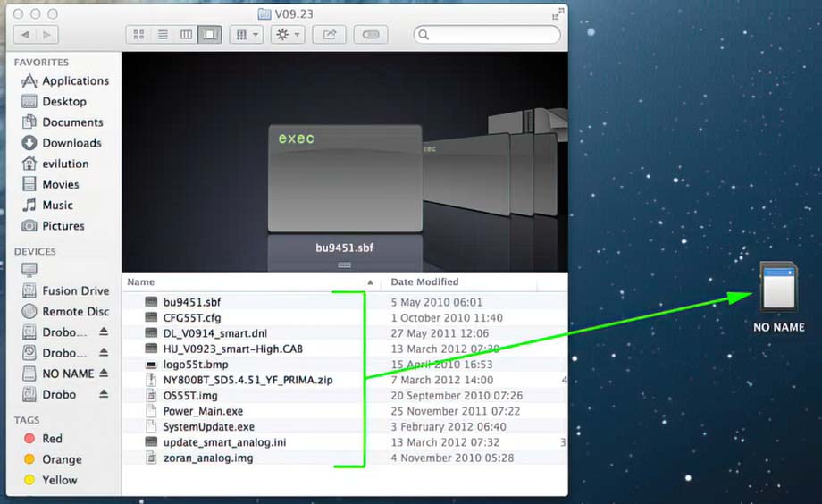
Task: Eject the NO NAME volume
Action: pyautogui.click(x=104, y=373)
